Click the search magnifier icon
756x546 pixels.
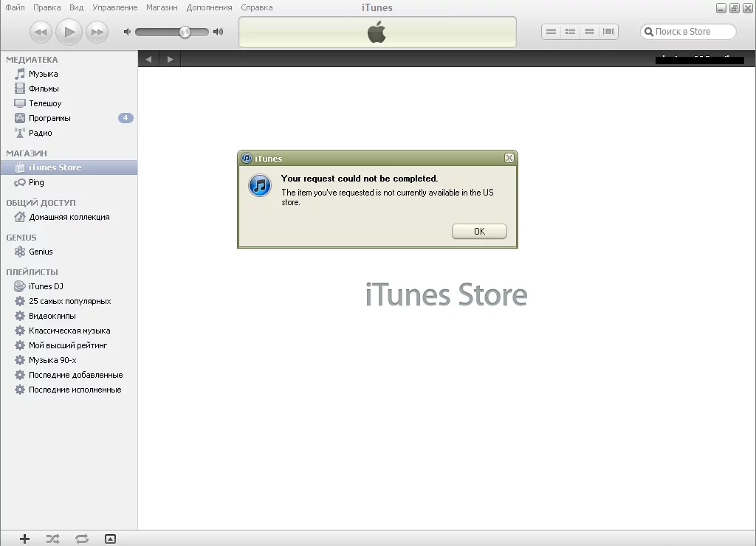(649, 31)
